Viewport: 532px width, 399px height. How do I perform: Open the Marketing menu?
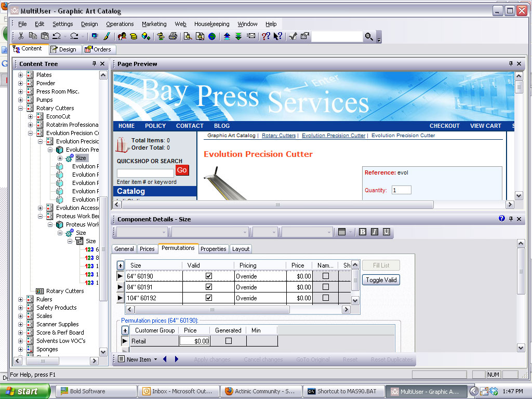tap(154, 24)
